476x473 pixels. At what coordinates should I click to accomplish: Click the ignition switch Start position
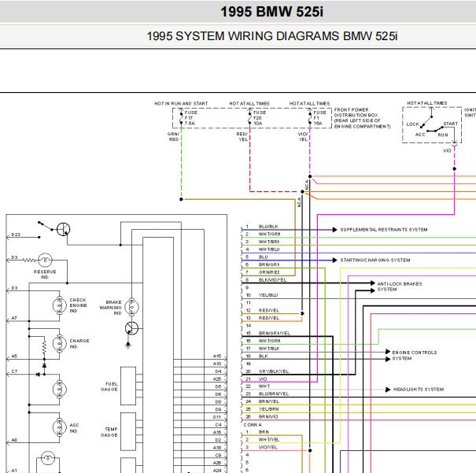[450, 124]
